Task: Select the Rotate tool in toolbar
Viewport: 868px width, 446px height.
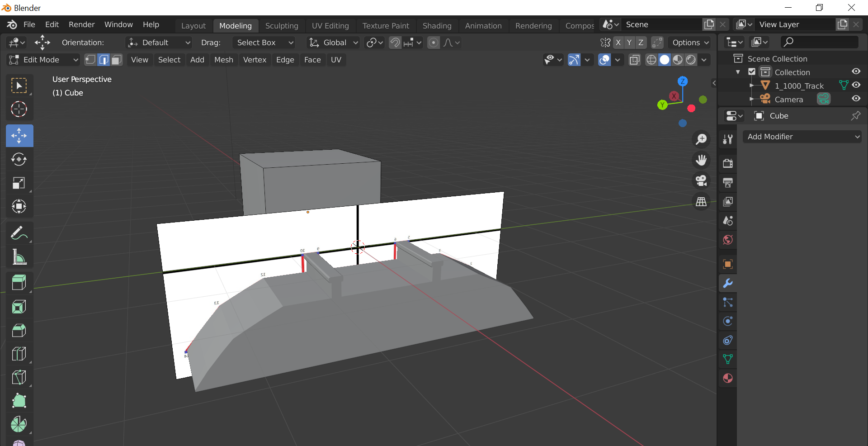Action: [x=19, y=159]
